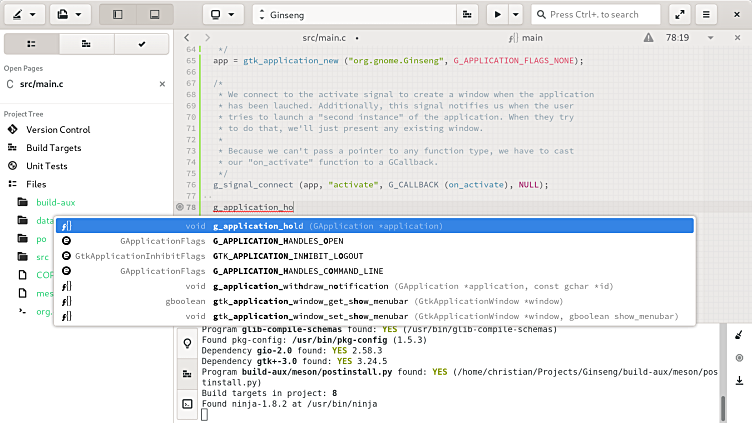Select the Unit Tests icon
Image resolution: width=752 pixels, height=423 pixels.
(13, 166)
